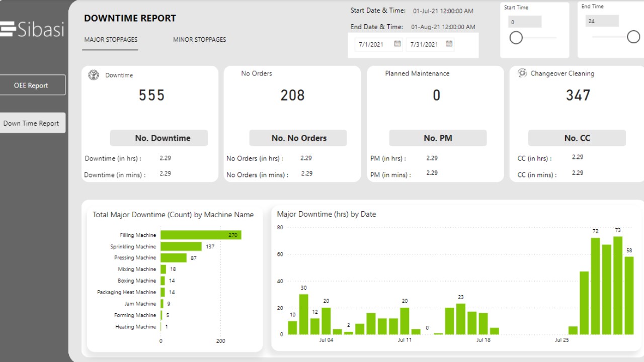644x362 pixels.
Task: Click the Start Time slider handle
Action: point(516,38)
